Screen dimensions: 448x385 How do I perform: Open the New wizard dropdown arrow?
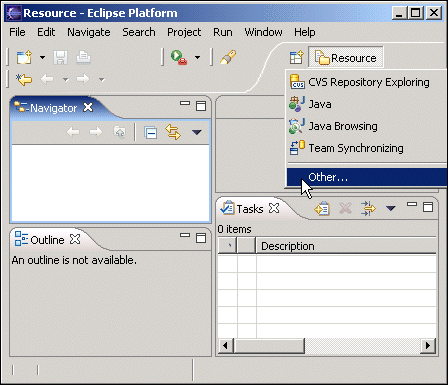pyautogui.click(x=42, y=57)
